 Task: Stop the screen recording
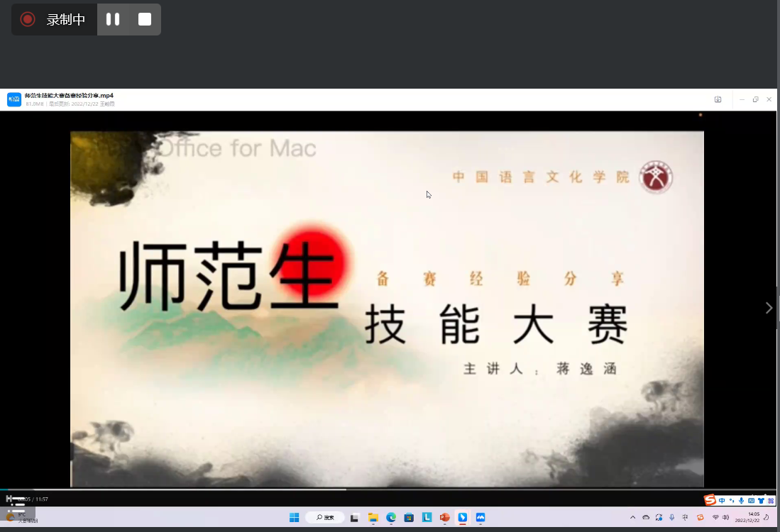(x=145, y=20)
